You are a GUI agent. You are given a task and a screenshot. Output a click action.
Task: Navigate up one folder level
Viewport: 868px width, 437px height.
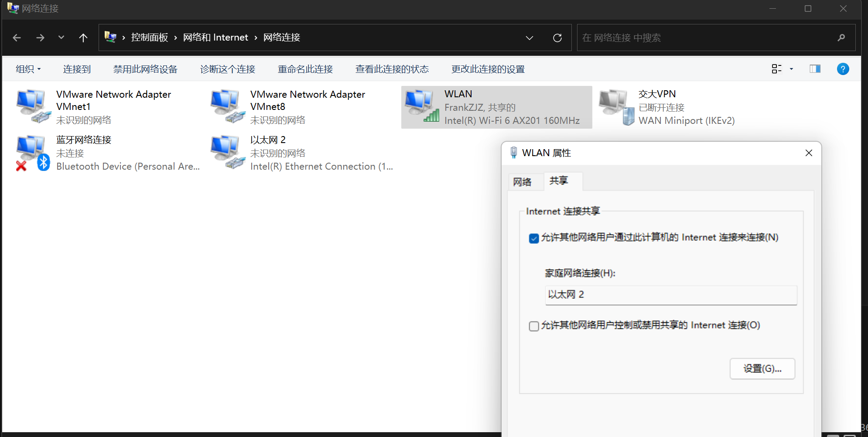(x=83, y=38)
